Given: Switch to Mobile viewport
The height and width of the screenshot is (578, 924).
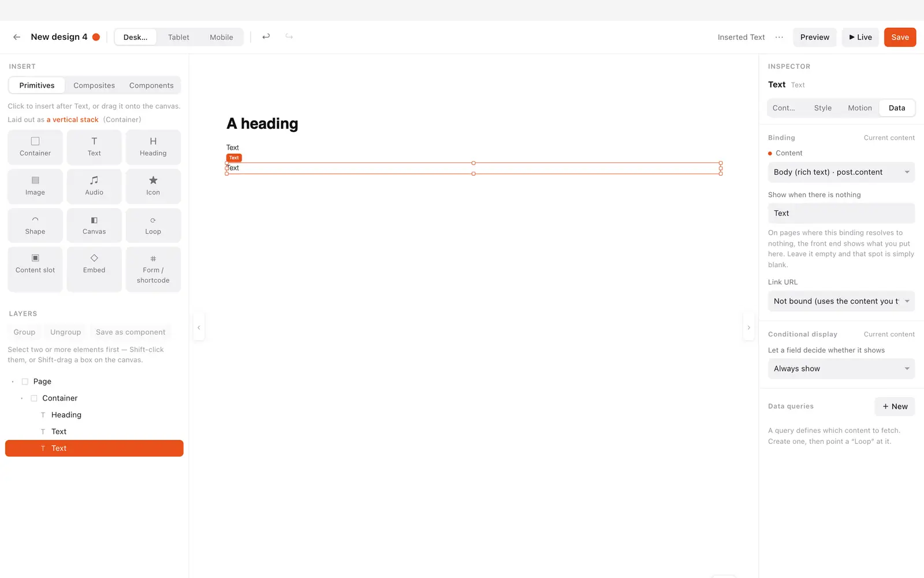Looking at the screenshot, I should pos(221,37).
